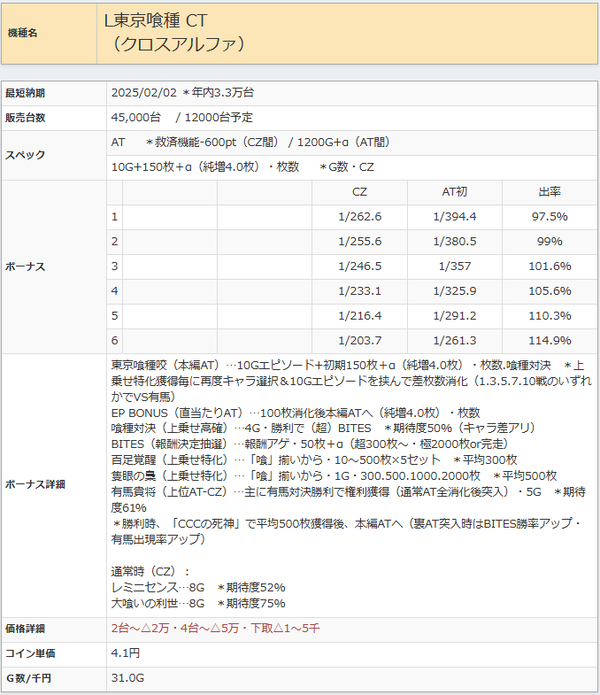This screenshot has height=695, width=600.
Task: Select setting 2 AT初 value 1/380.5
Action: (455, 242)
